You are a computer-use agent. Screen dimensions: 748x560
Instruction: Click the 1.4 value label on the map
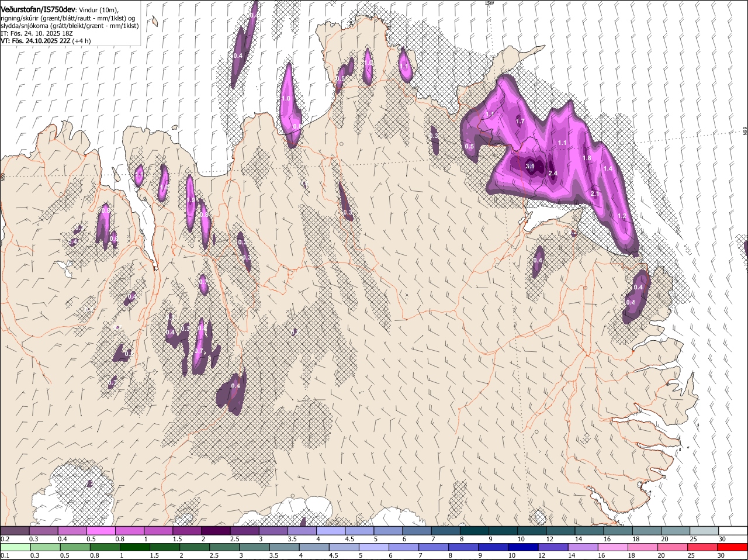[x=608, y=169]
